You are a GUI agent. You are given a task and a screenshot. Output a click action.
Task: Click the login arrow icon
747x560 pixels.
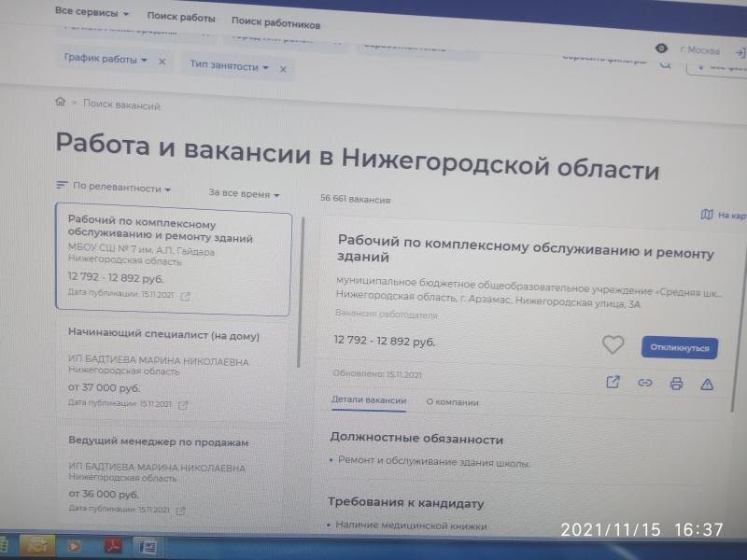click(740, 53)
